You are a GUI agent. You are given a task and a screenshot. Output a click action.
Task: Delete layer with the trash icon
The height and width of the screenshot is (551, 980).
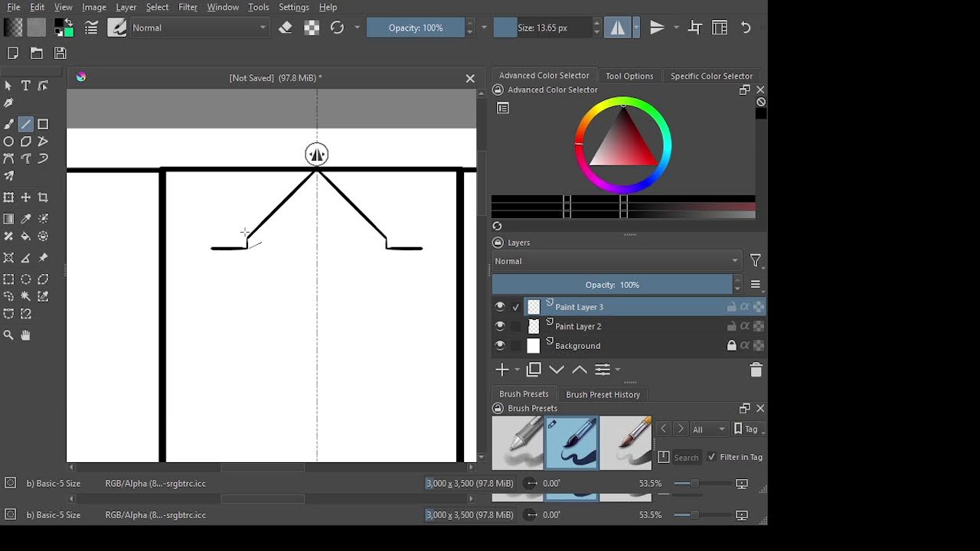pyautogui.click(x=756, y=370)
